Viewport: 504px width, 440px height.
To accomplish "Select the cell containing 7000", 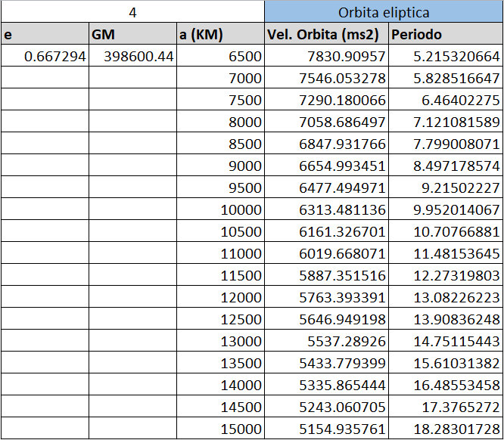I will coord(220,77).
